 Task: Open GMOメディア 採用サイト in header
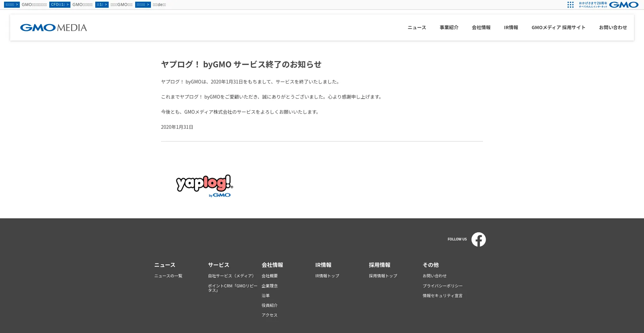pos(558,27)
